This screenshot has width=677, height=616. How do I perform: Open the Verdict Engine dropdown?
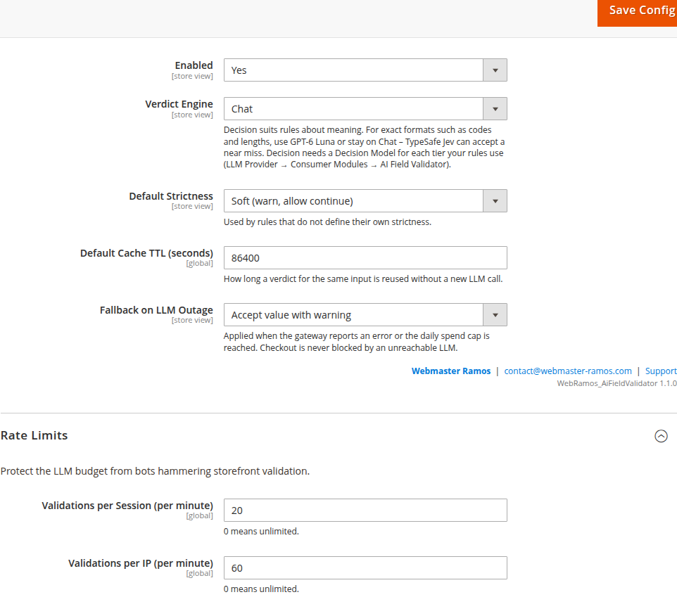(x=365, y=109)
